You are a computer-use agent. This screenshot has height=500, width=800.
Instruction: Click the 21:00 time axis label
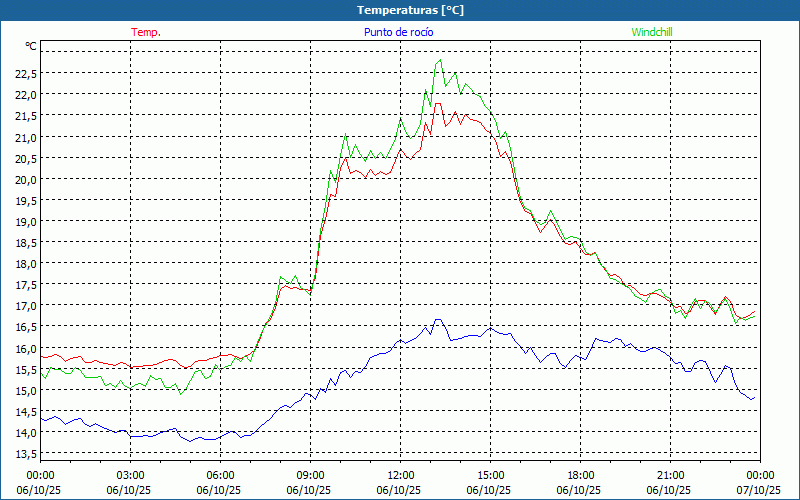click(670, 475)
